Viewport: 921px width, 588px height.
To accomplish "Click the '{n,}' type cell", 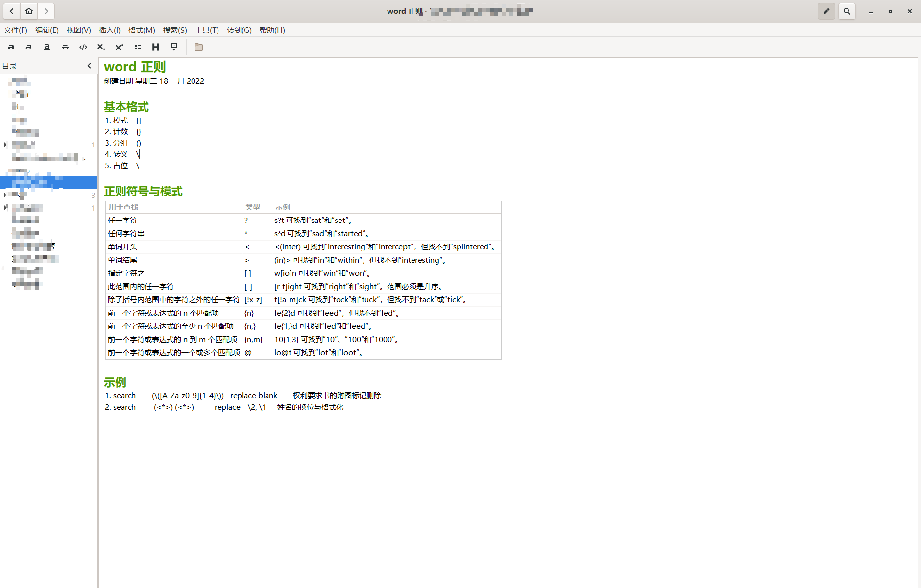I will (x=257, y=326).
